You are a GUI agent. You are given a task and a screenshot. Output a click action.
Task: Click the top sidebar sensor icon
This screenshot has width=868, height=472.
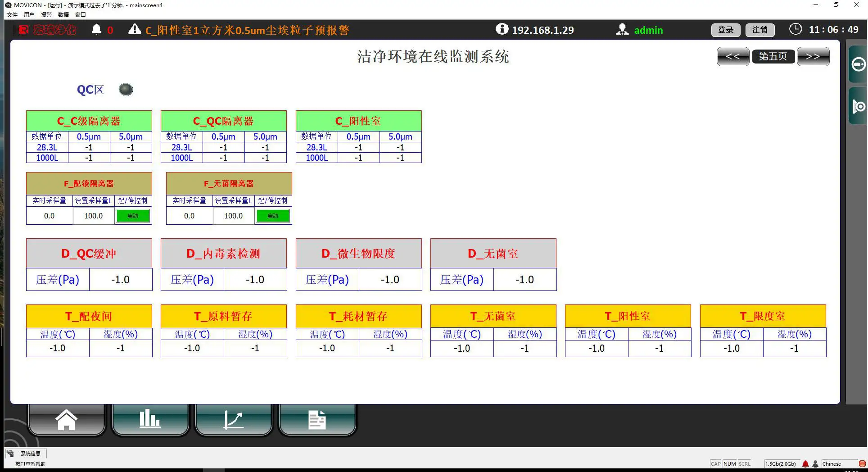pos(858,64)
